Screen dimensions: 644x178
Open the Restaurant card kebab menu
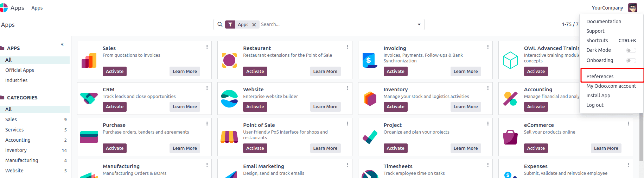pyautogui.click(x=347, y=47)
